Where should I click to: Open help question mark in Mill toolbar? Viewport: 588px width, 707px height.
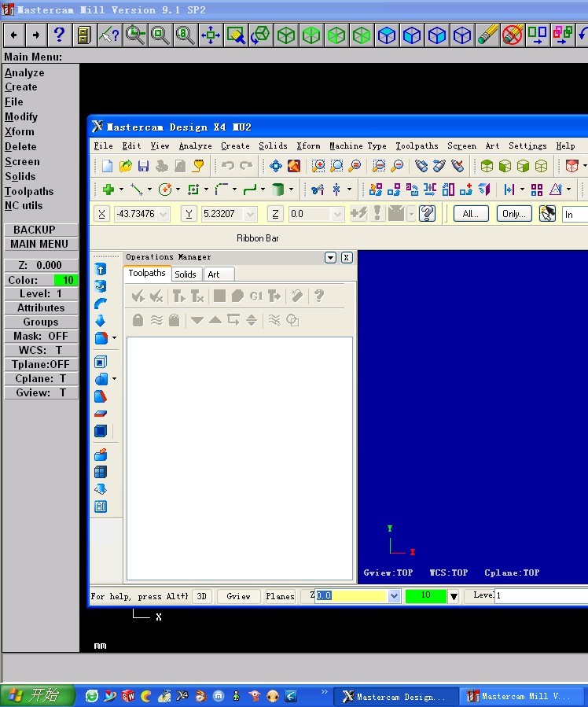point(59,35)
